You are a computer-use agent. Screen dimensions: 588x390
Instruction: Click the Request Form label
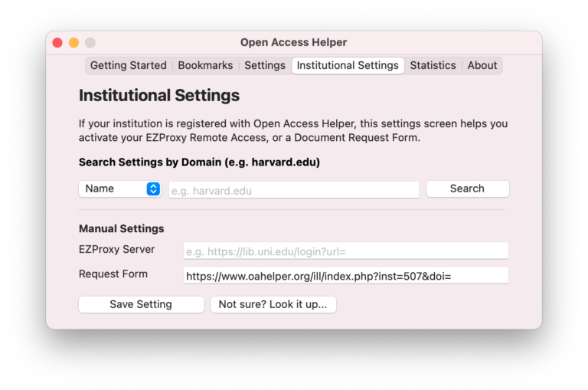click(113, 274)
